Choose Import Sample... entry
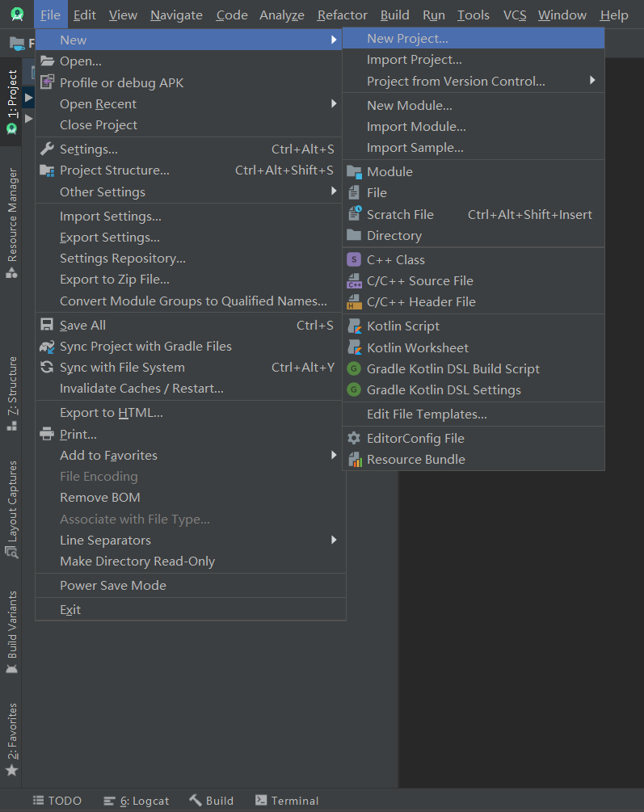The image size is (644, 812). tap(474, 148)
